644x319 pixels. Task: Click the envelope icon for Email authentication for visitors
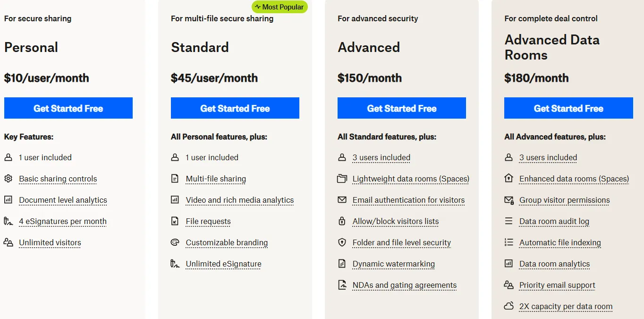click(342, 200)
